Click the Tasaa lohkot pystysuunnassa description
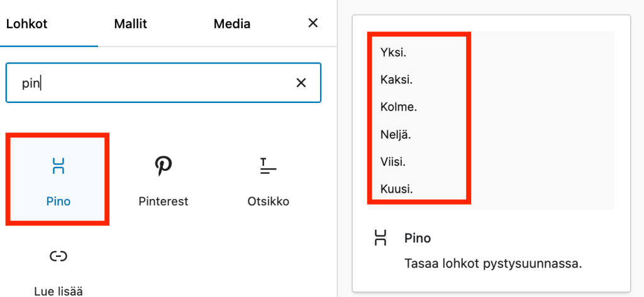Screen dimensions: 644x297 point(493,264)
